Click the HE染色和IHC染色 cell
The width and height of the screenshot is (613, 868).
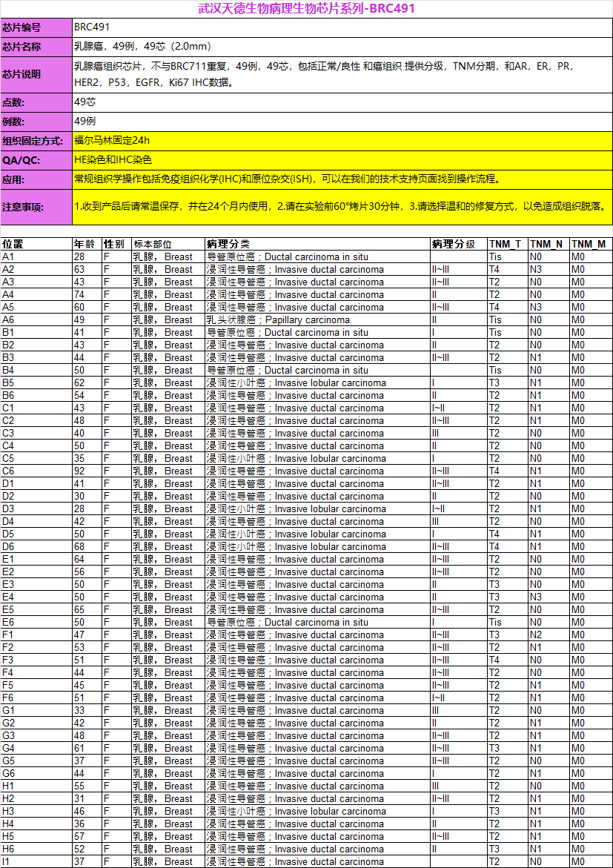coord(342,160)
